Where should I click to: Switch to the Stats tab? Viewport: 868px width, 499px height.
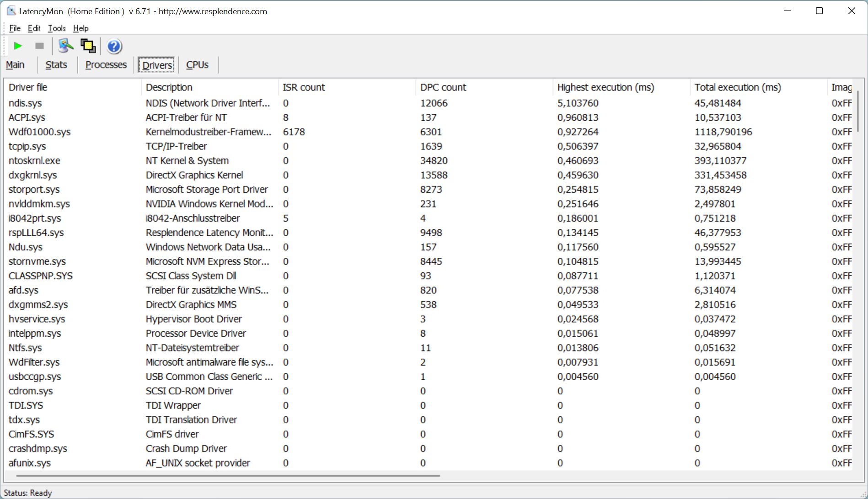56,65
